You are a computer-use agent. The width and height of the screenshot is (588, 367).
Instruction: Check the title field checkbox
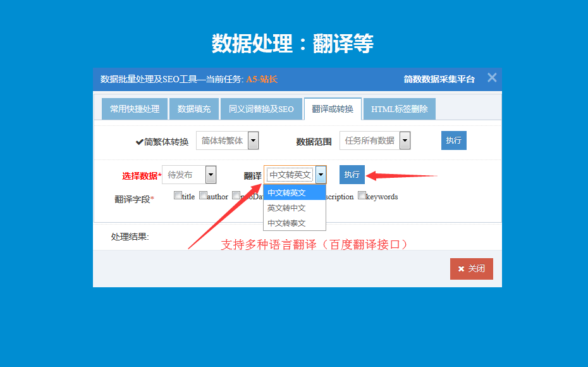pyautogui.click(x=178, y=196)
